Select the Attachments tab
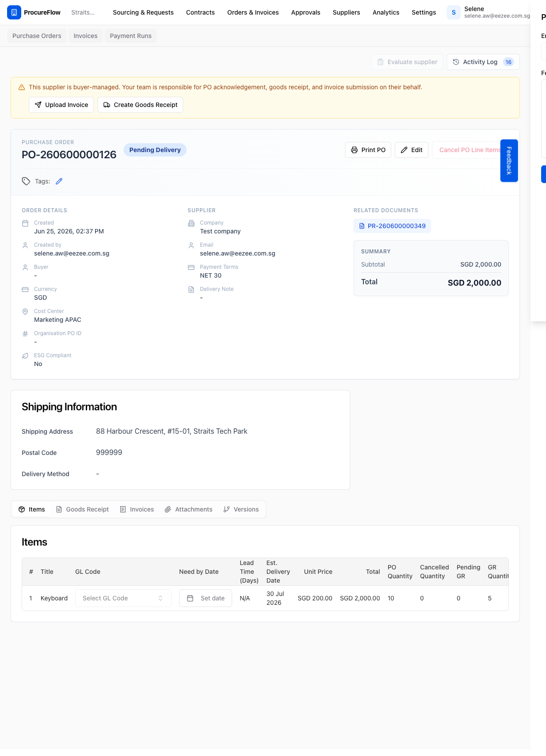Screen dimensions: 546x756 coord(188,509)
